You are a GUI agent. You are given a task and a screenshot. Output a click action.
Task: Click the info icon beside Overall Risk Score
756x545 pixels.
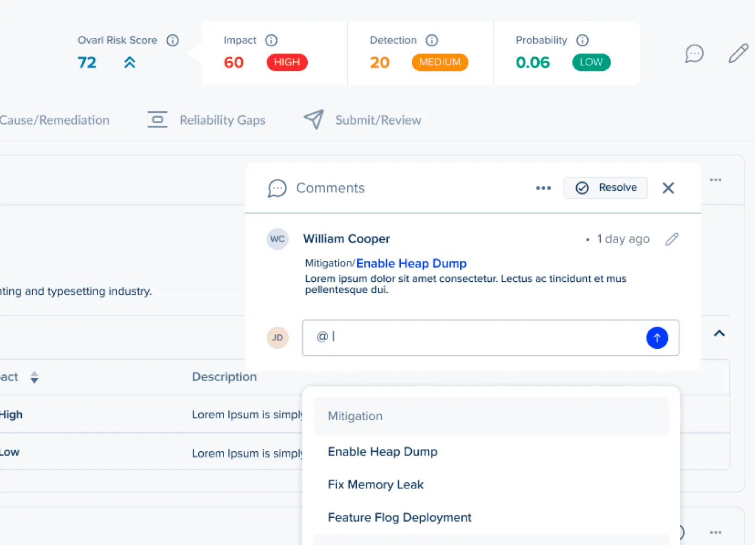pos(173,40)
